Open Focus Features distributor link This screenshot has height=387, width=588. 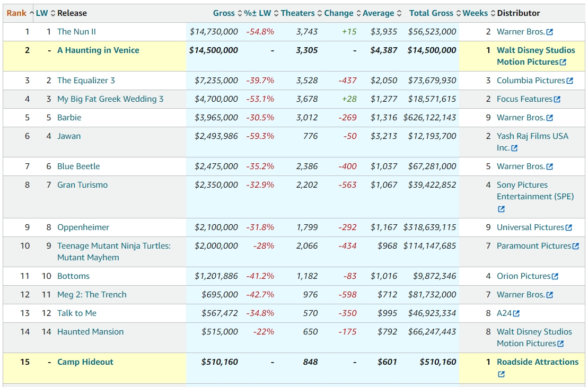click(524, 99)
